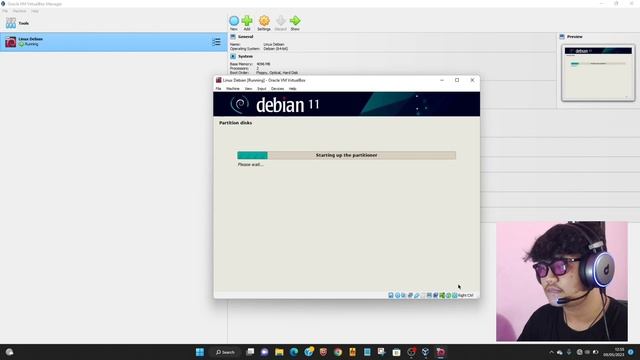
Task: Click the 'Starting up the partitioner' text
Action: pyautogui.click(x=347, y=155)
